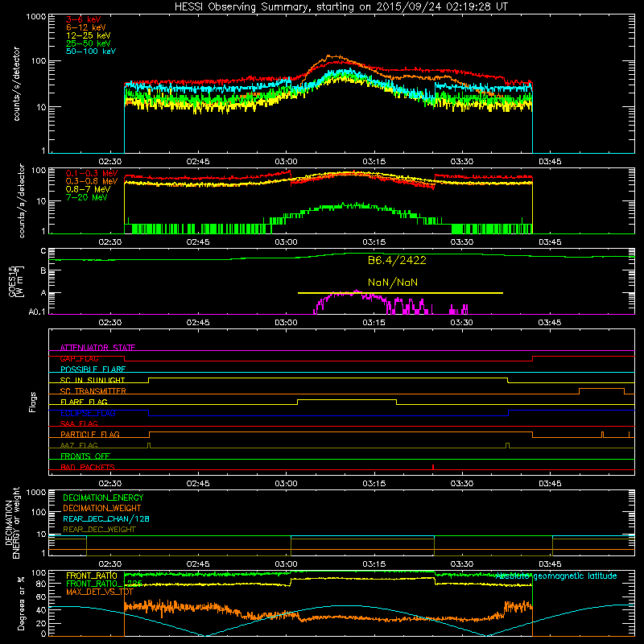This screenshot has width=644, height=644.
Task: Click the DECIMATION ENERGY or weight y-axis label
Action: [x=12, y=522]
